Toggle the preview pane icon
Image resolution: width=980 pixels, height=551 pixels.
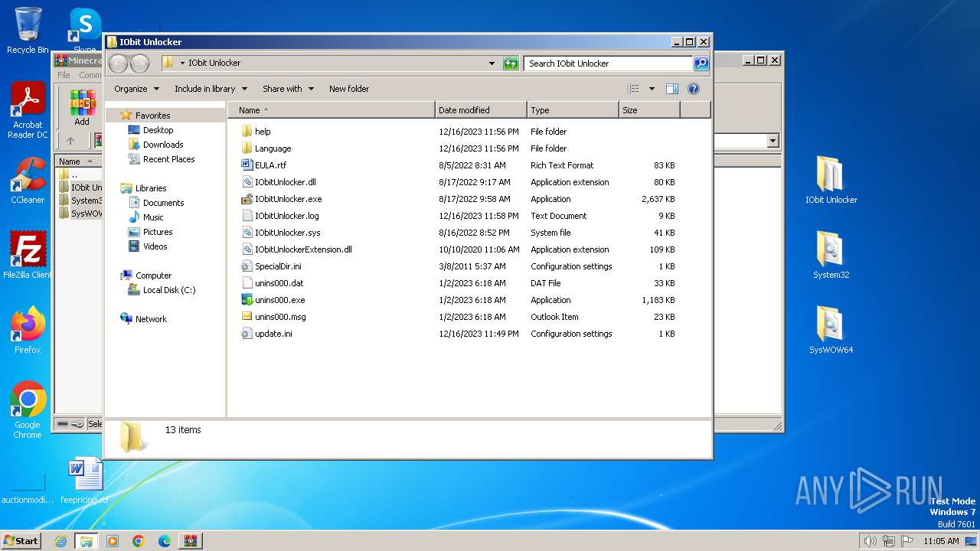(671, 89)
